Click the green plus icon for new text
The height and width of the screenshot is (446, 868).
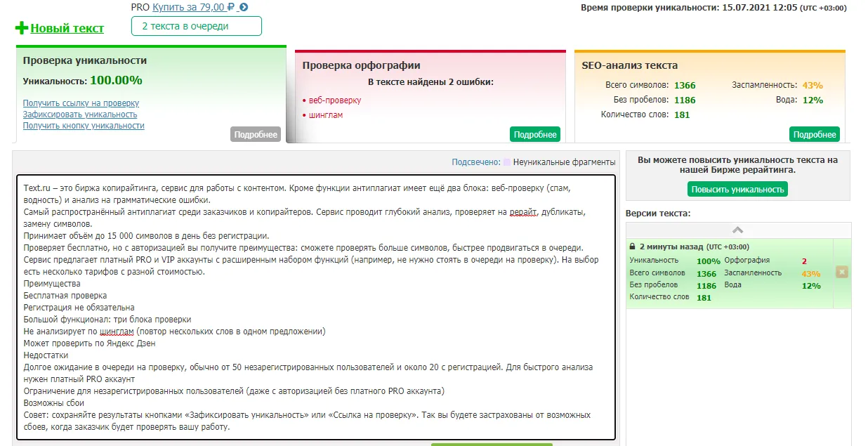pyautogui.click(x=22, y=28)
